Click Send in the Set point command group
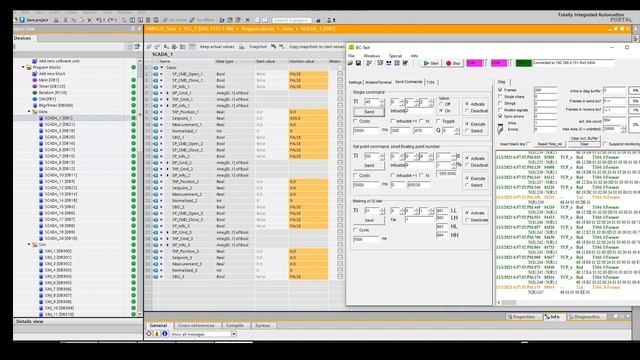Image resolution: width=640 pixels, height=360 pixels. pos(369,166)
